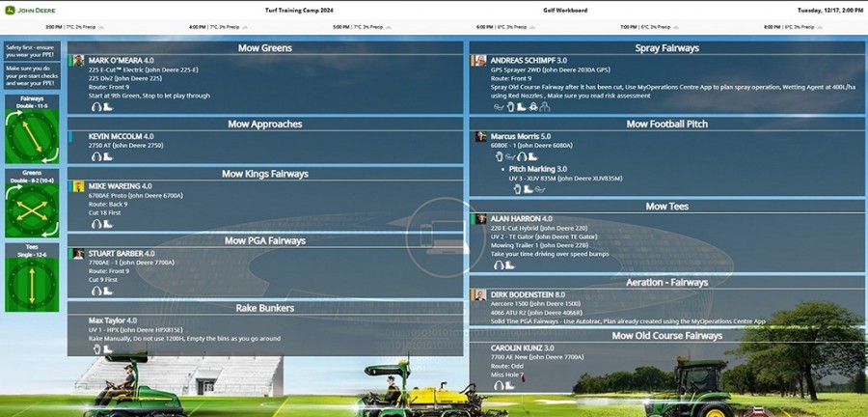Click Marcus Morris's profile photo
Image resolution: width=868 pixels, height=417 pixels.
pos(480,136)
